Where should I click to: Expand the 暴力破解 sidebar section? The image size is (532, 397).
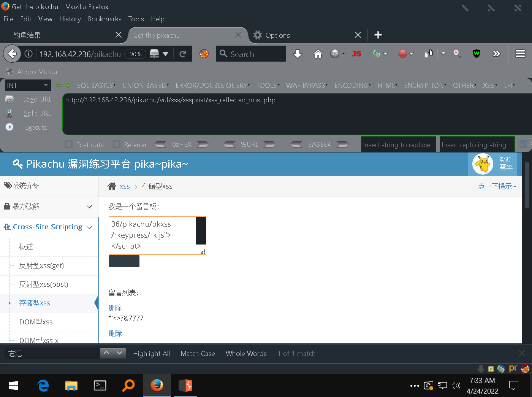click(x=49, y=206)
